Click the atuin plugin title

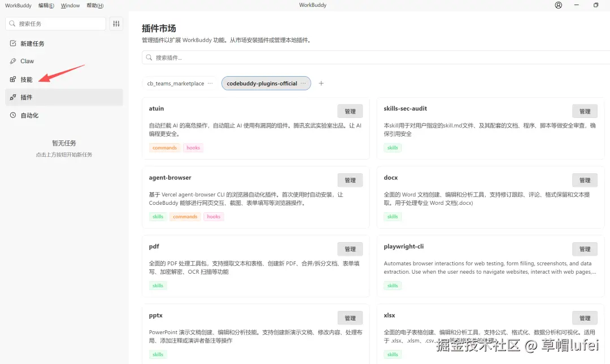pyautogui.click(x=156, y=108)
